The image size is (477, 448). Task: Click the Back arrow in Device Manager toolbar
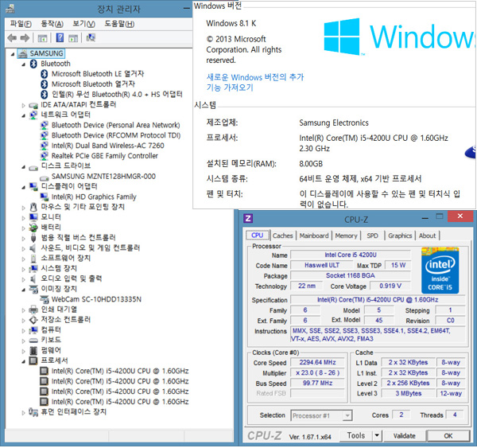pos(12,38)
